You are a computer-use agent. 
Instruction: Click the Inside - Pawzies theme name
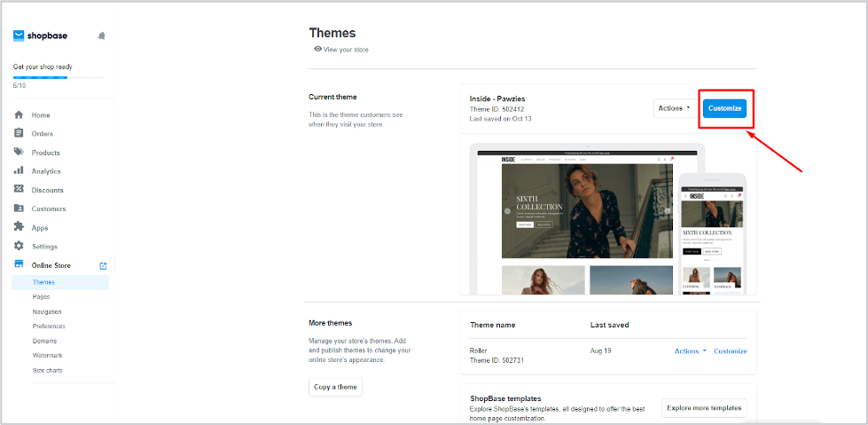[x=497, y=98]
